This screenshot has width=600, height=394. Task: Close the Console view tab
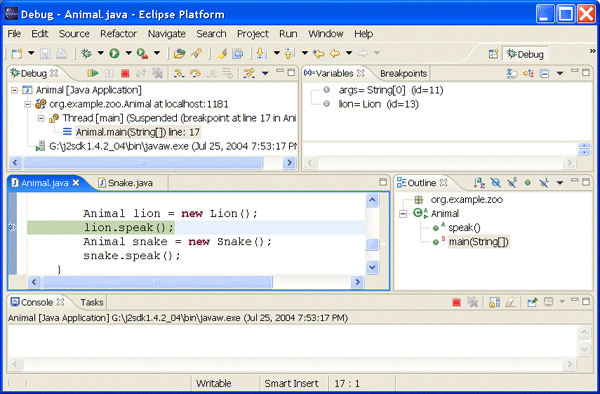click(x=60, y=302)
